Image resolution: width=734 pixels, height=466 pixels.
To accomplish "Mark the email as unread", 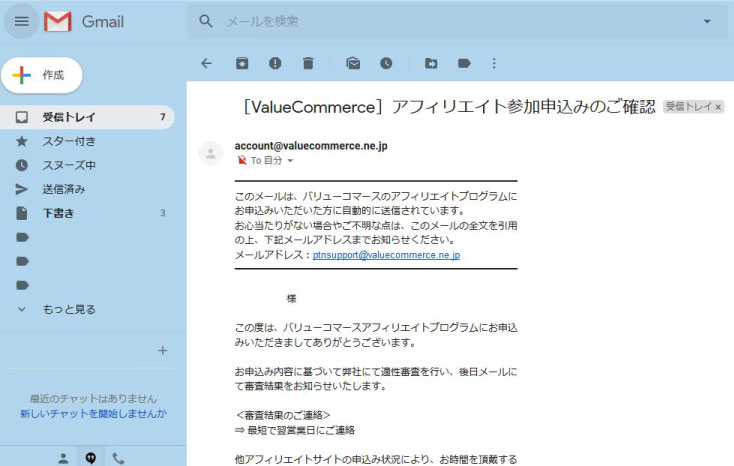I will tap(353, 63).
